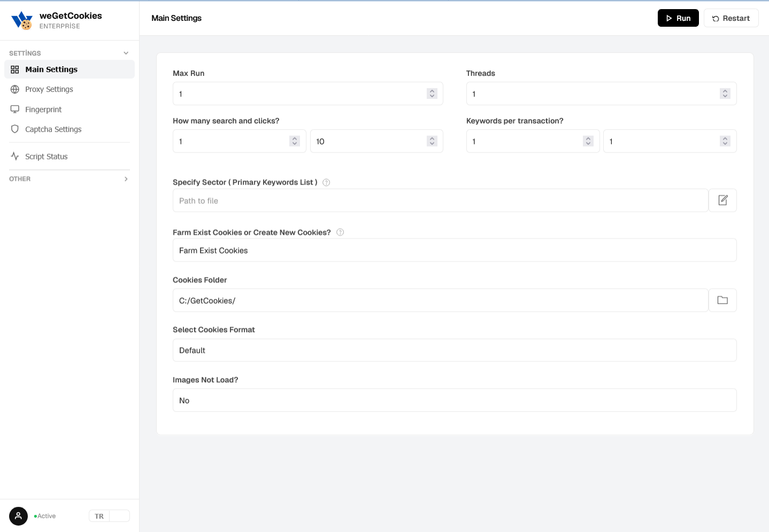Click the user avatar icon
Viewport: 769px width, 532px height.
[18, 516]
